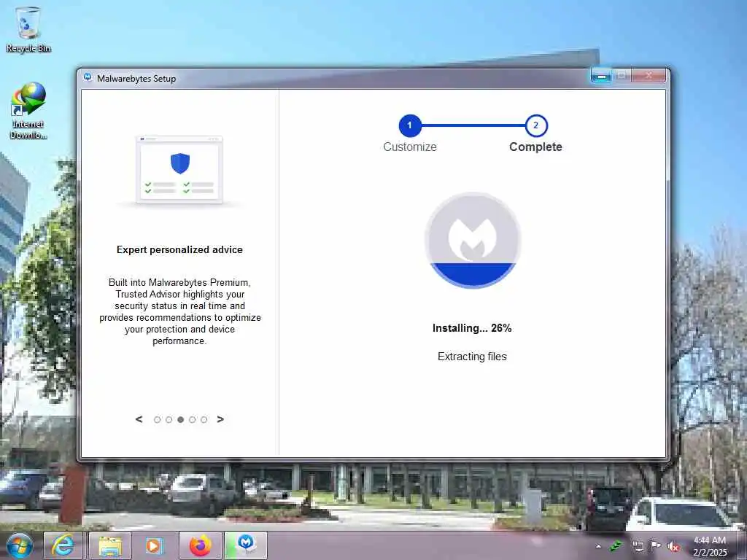Viewport: 747px width, 560px height.
Task: Click the muted volume speaker icon
Action: coord(673,546)
